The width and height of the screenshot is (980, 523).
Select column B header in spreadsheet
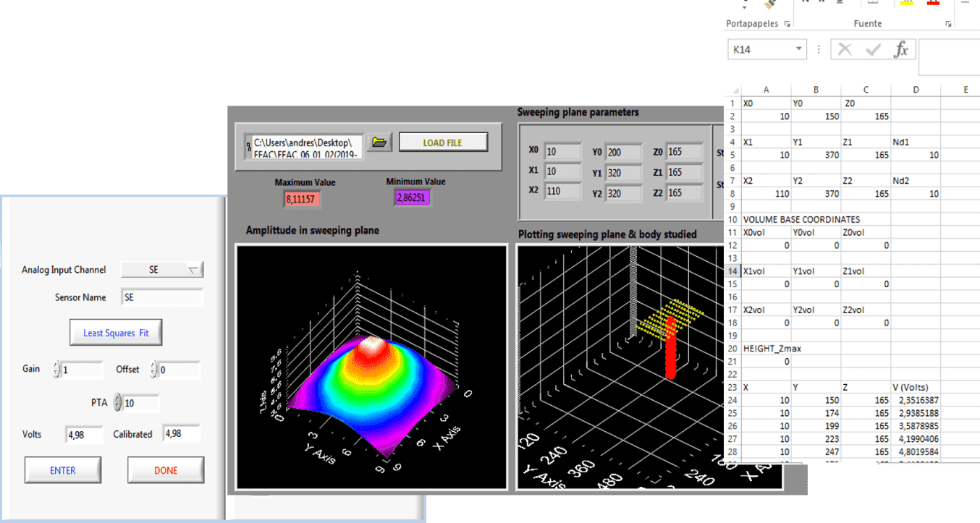pyautogui.click(x=816, y=90)
